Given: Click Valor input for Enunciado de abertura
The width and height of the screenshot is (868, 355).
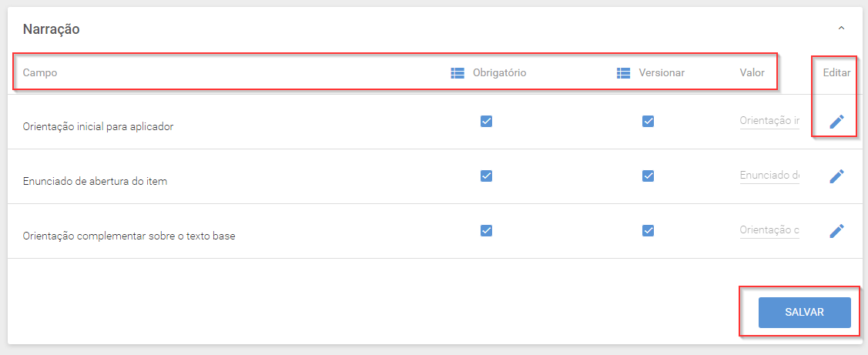Looking at the screenshot, I should point(769,176).
